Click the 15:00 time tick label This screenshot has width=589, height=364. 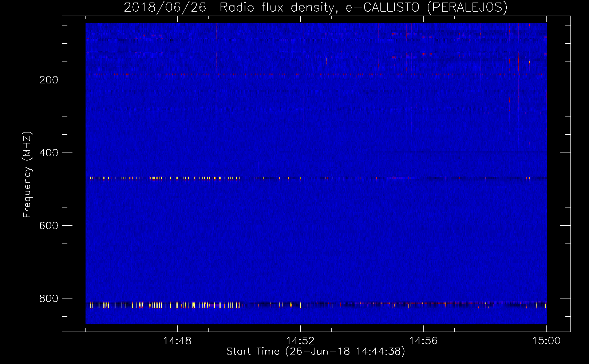pyautogui.click(x=546, y=341)
